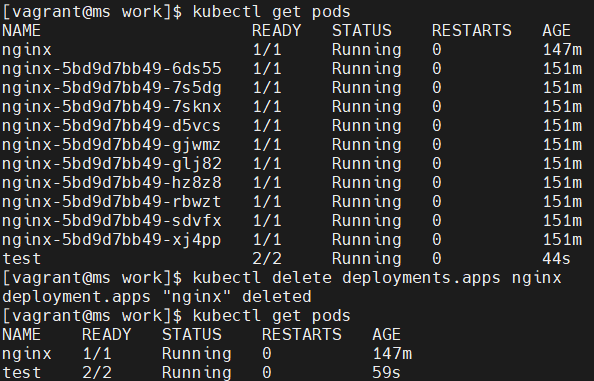Click the test pod name in first table
The height and width of the screenshot is (381, 594).
pyautogui.click(x=22, y=259)
